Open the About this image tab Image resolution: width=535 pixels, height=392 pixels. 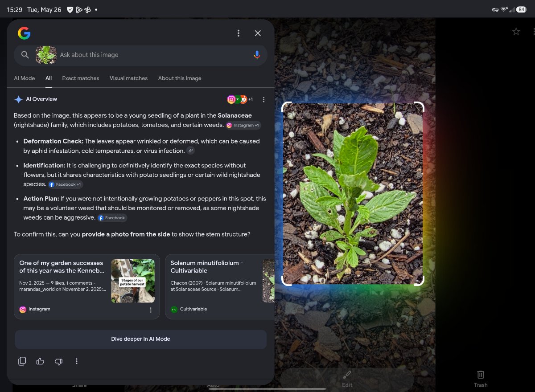point(180,78)
